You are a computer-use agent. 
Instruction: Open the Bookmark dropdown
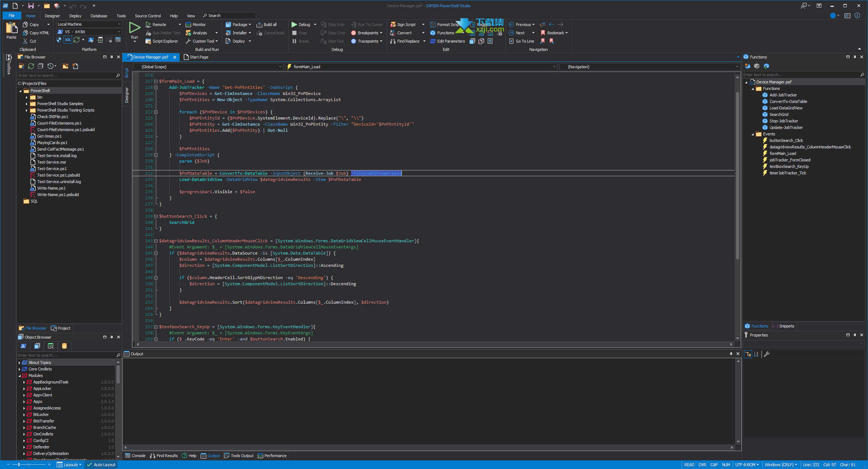(554, 33)
